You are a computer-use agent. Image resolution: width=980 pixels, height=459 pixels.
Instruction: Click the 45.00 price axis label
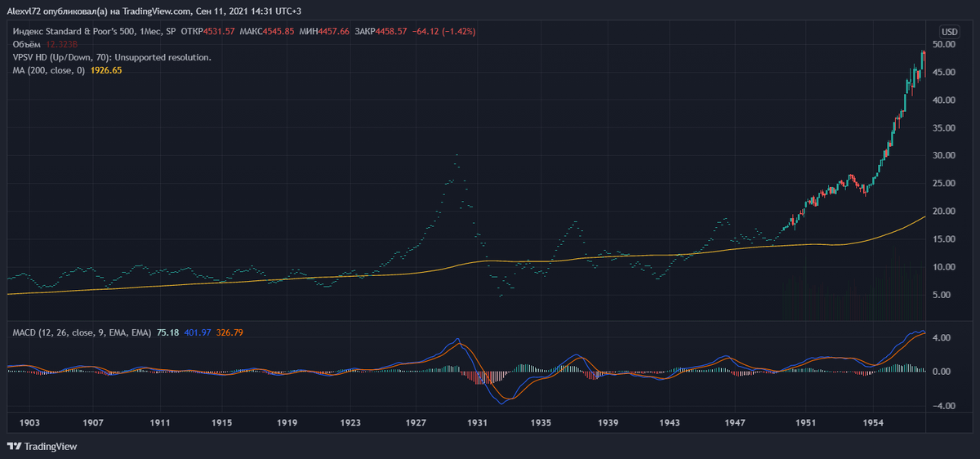coord(944,72)
